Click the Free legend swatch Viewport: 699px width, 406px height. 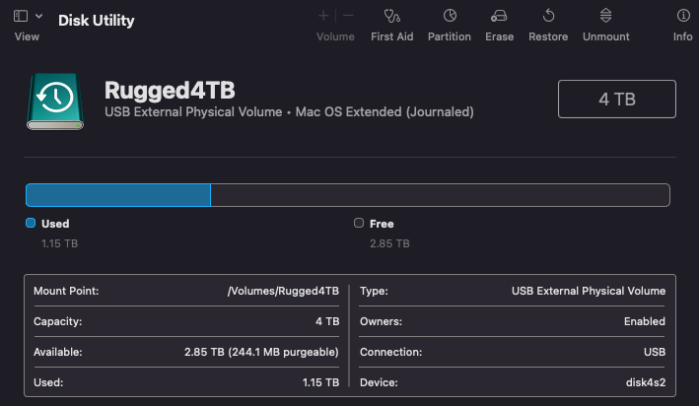click(359, 224)
